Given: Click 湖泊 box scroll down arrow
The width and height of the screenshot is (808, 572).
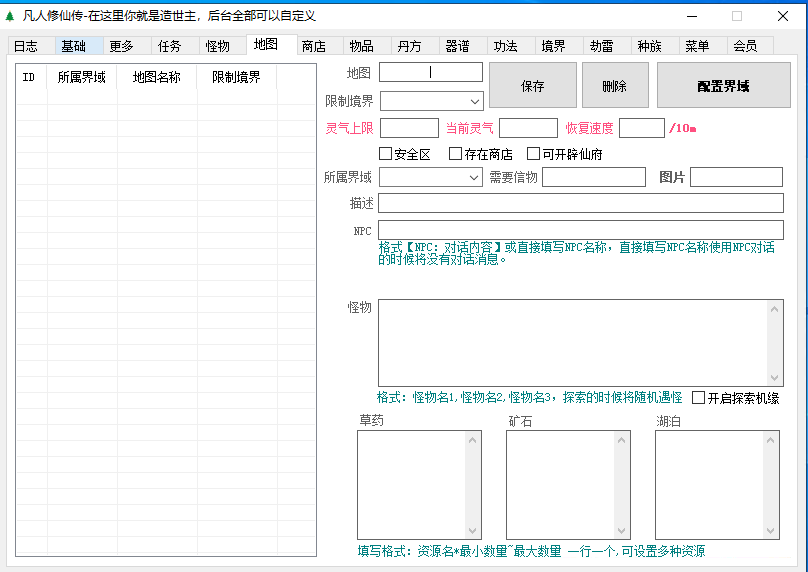Looking at the screenshot, I should (x=770, y=531).
